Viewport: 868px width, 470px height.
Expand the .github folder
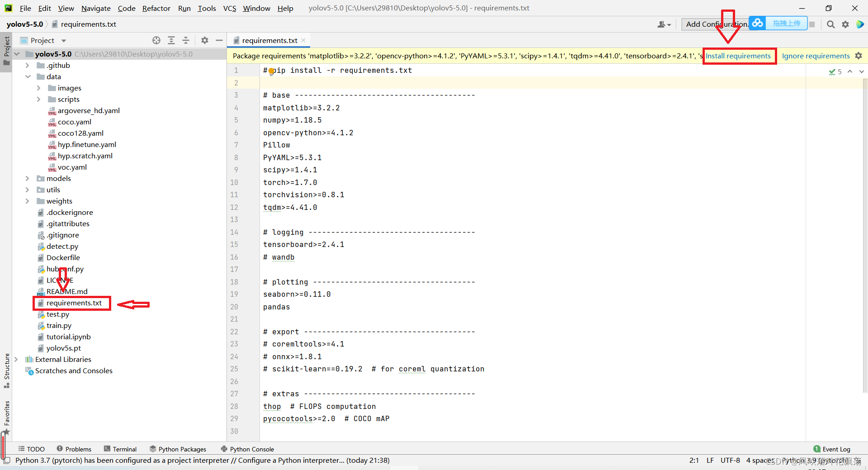coord(28,65)
